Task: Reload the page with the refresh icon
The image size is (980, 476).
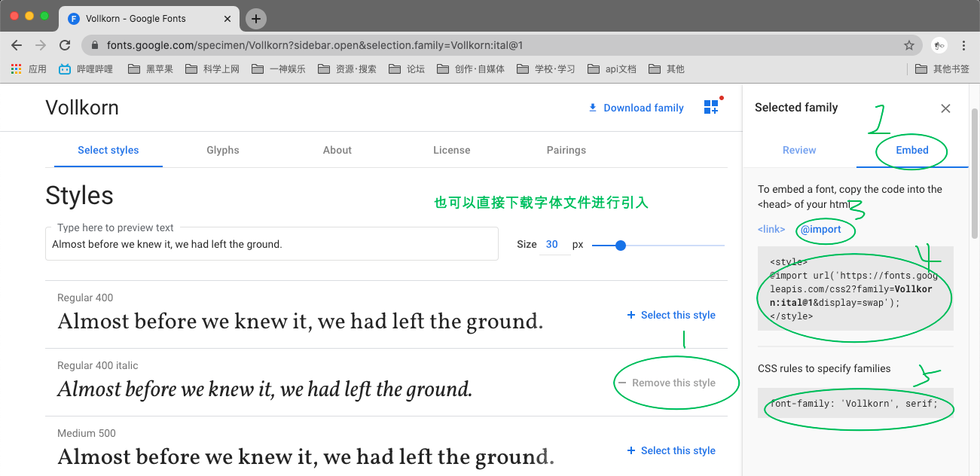Action: point(65,45)
